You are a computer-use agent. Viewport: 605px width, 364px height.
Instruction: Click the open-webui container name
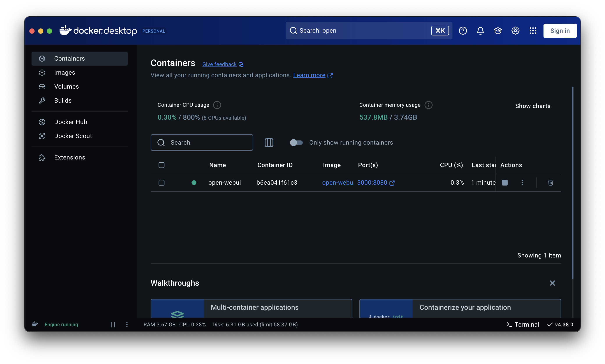[224, 182]
